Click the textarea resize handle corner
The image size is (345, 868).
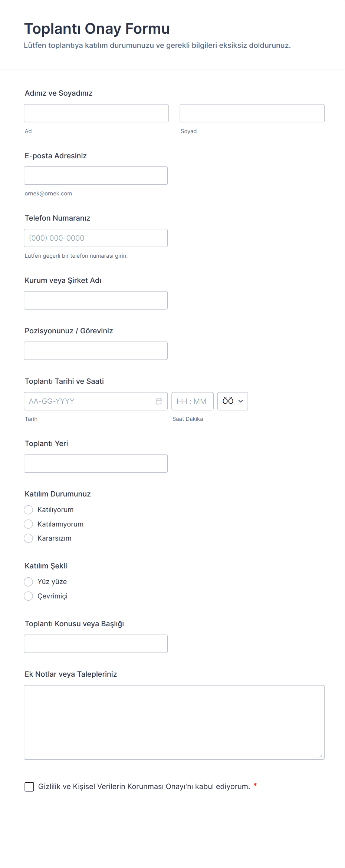click(321, 756)
